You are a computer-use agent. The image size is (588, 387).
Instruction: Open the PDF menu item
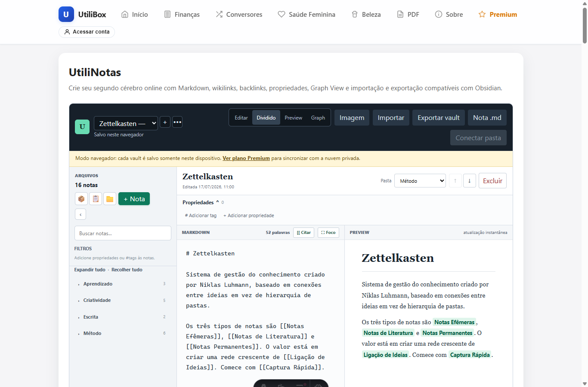(x=408, y=14)
